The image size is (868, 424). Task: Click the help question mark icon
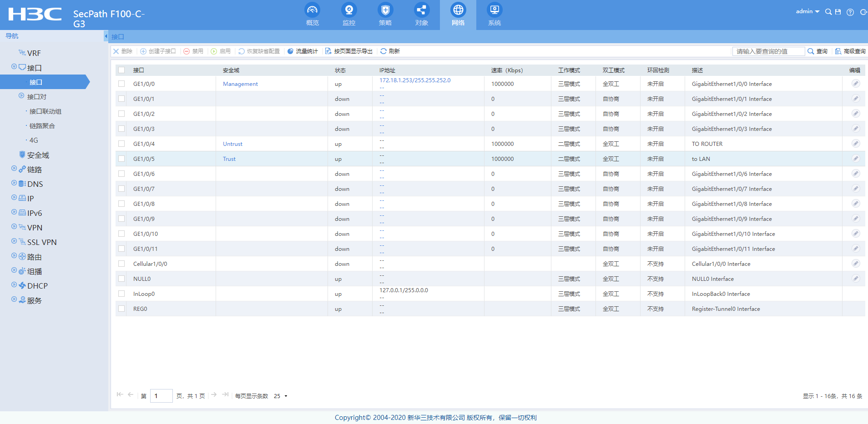[850, 12]
